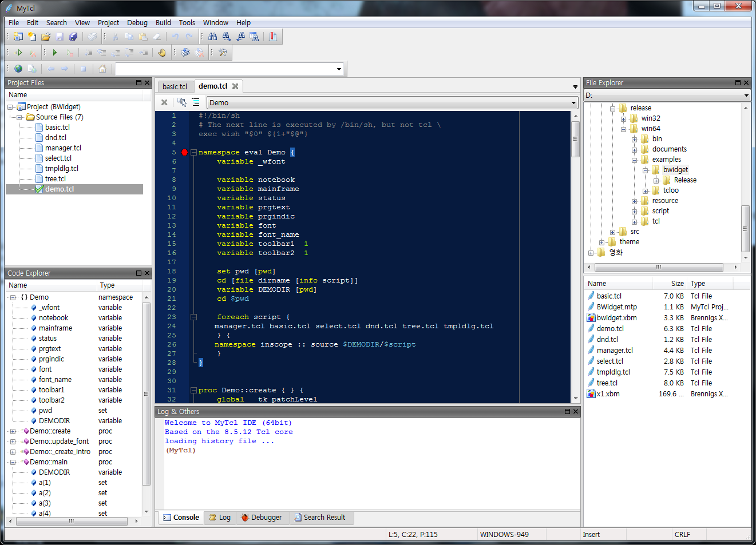Collapse the Demo::main proc node
This screenshot has width=756, height=545.
click(13, 462)
